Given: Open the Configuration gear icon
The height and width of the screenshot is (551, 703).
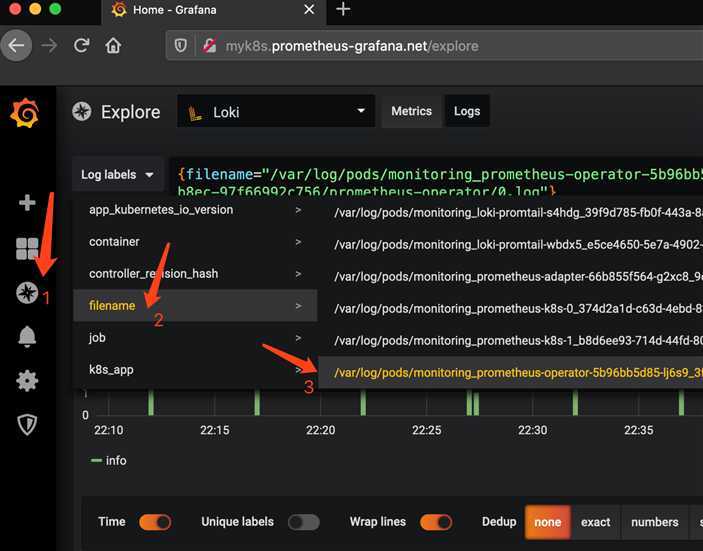Looking at the screenshot, I should pos(27,381).
